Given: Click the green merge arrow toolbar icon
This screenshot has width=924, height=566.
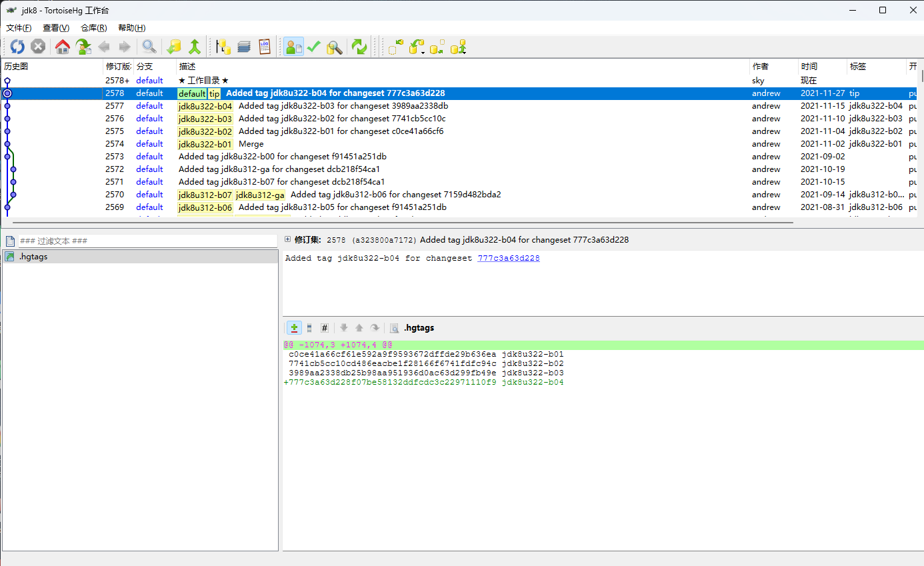Looking at the screenshot, I should (x=195, y=47).
